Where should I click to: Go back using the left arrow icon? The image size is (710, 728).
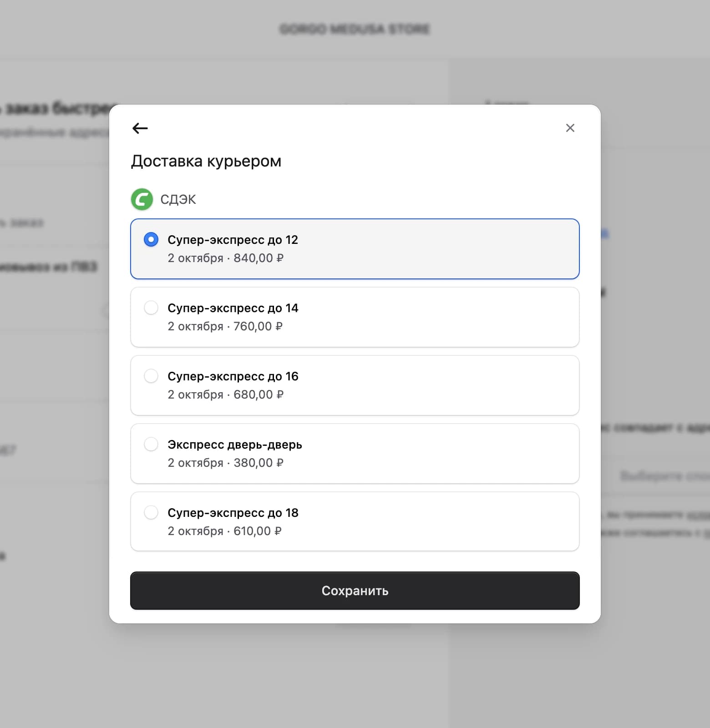pos(140,128)
